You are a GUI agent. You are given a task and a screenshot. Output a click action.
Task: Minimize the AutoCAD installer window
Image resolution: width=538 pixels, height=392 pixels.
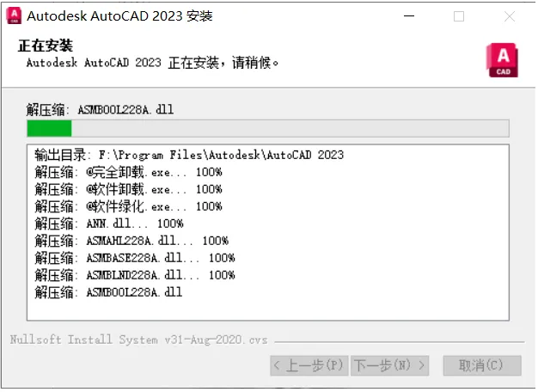[408, 16]
